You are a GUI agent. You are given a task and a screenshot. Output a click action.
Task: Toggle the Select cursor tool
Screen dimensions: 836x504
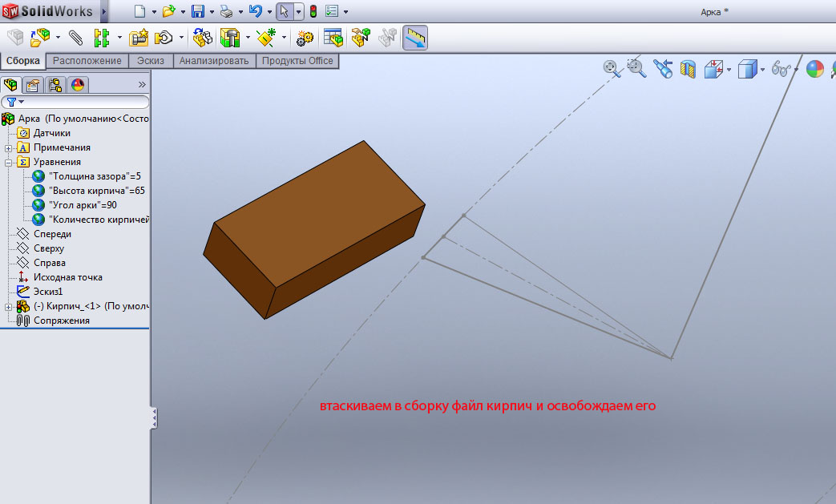click(284, 12)
